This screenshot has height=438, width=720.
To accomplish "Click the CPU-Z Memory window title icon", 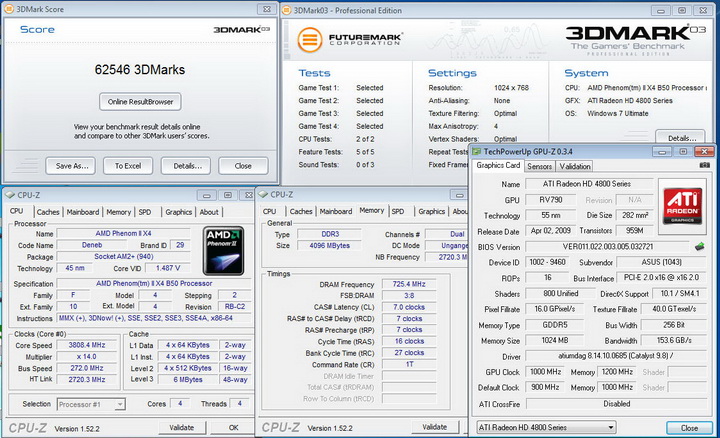I will [x=263, y=195].
